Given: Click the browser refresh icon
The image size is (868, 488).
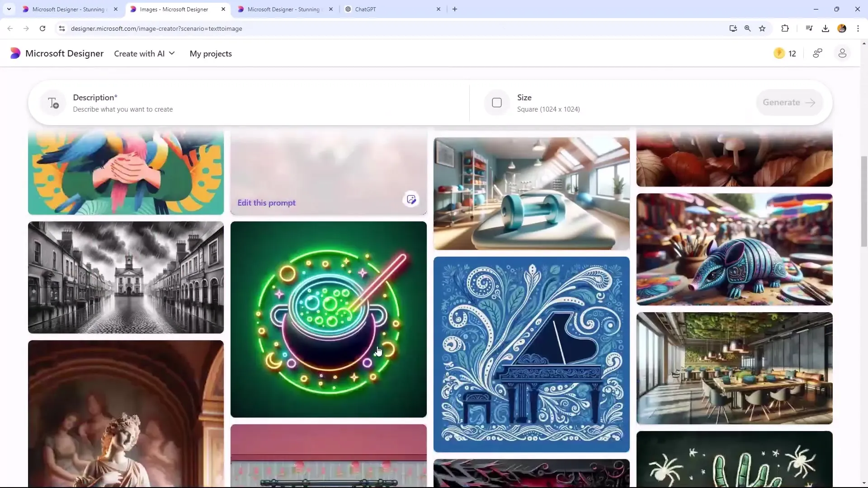Looking at the screenshot, I should click(42, 28).
